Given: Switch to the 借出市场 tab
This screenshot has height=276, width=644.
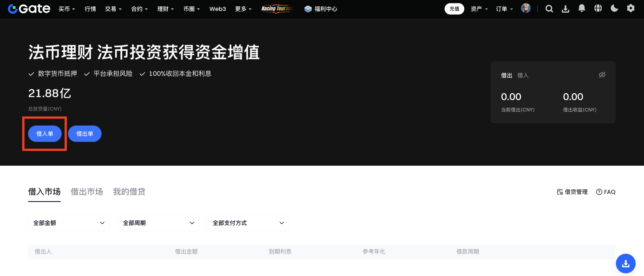Looking at the screenshot, I should tap(87, 192).
